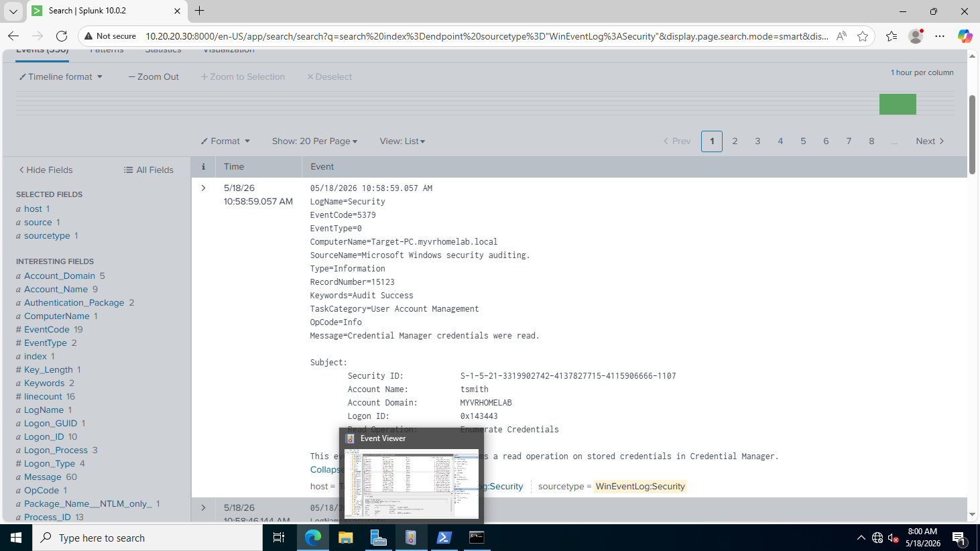Viewport: 980px width, 551px height.
Task: Select the Account_Domain field
Action: 60,275
